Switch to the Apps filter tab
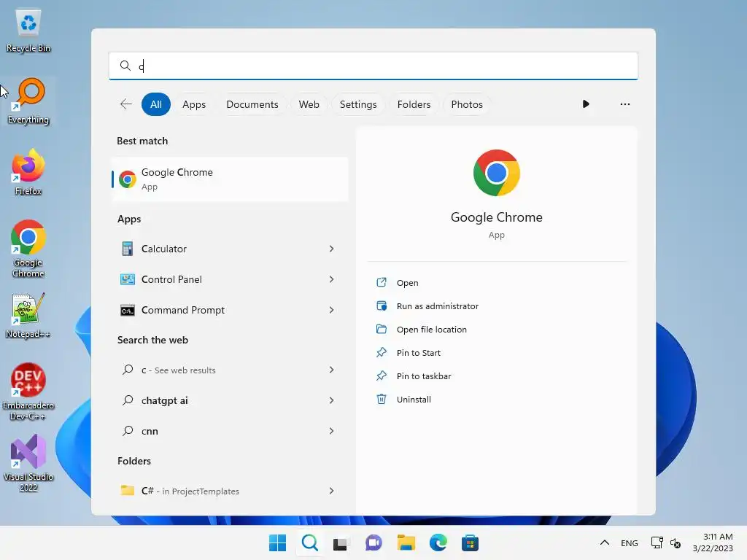Viewport: 747px width, 560px height. 194,104
